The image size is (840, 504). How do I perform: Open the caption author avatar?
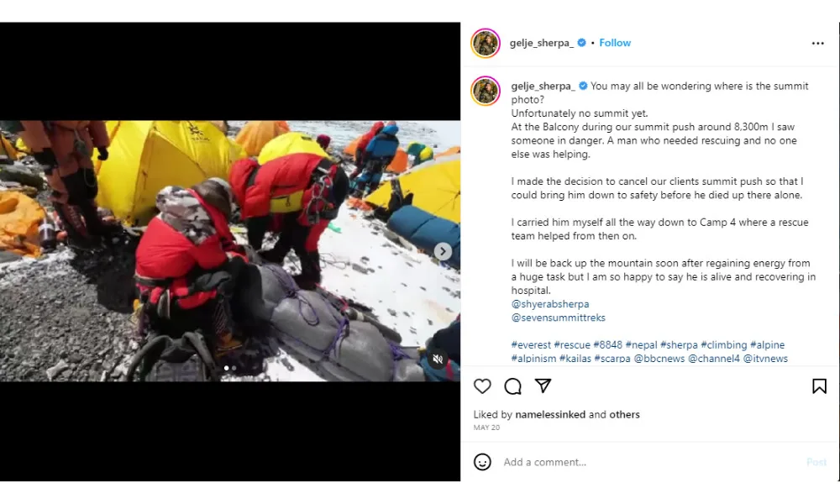(486, 91)
